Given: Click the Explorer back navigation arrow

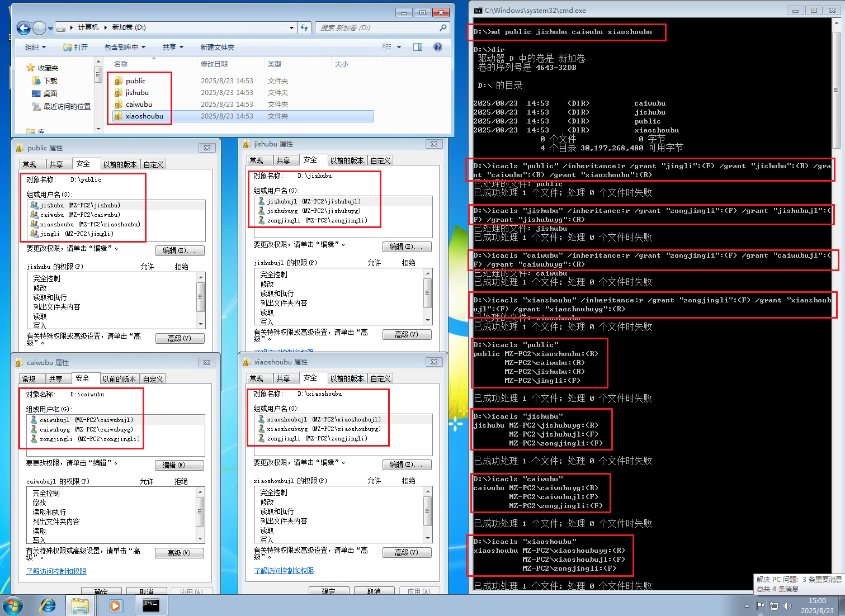Looking at the screenshot, I should [x=23, y=27].
